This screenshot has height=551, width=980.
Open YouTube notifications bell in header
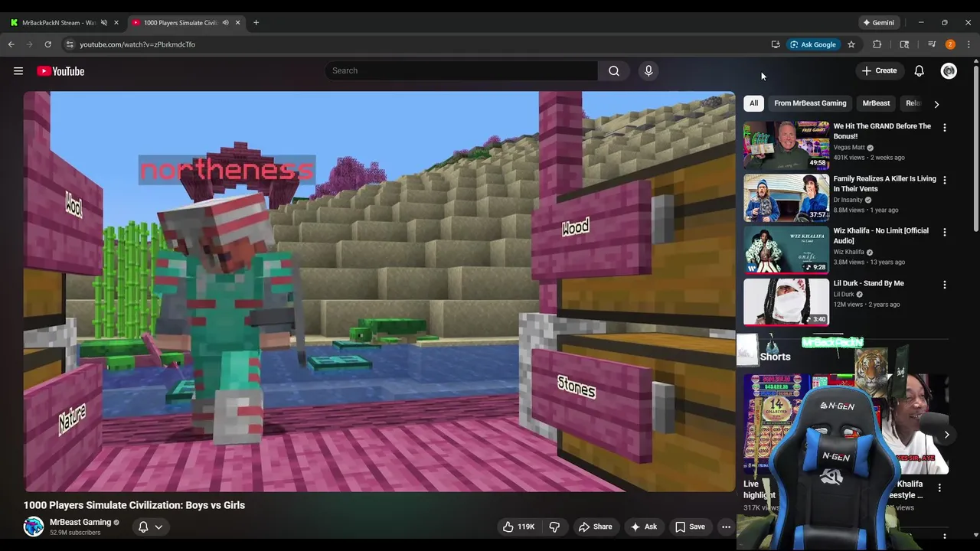tap(919, 71)
